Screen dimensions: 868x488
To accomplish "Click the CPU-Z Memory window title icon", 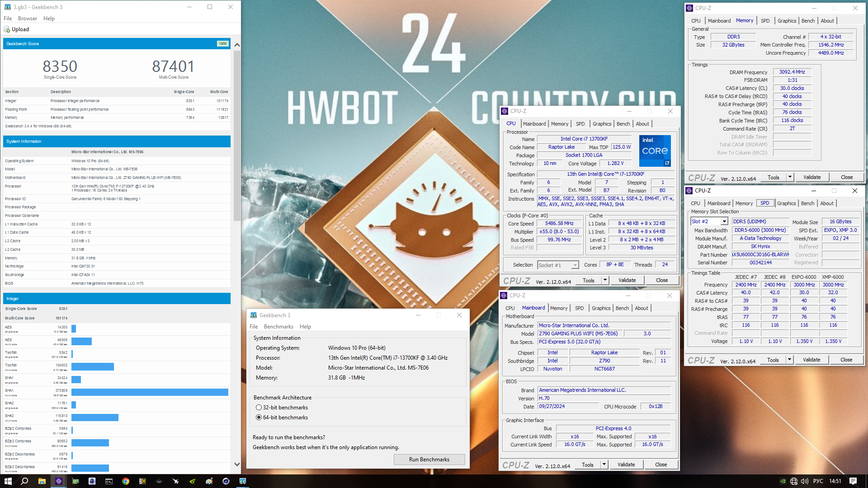I will coord(689,8).
